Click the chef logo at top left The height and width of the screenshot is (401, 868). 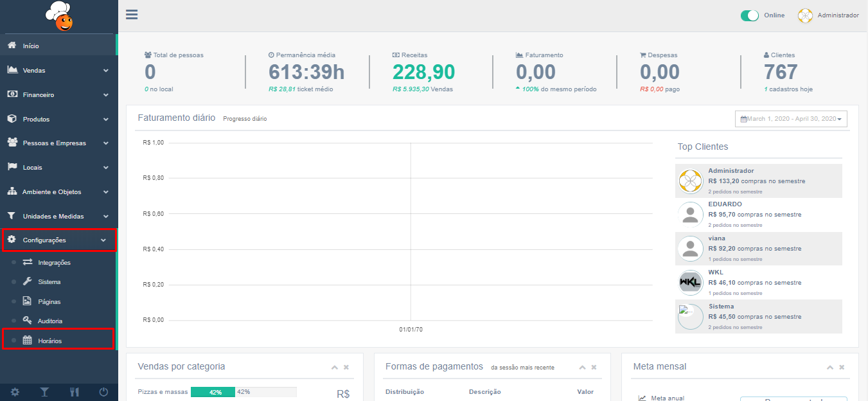pos(59,17)
